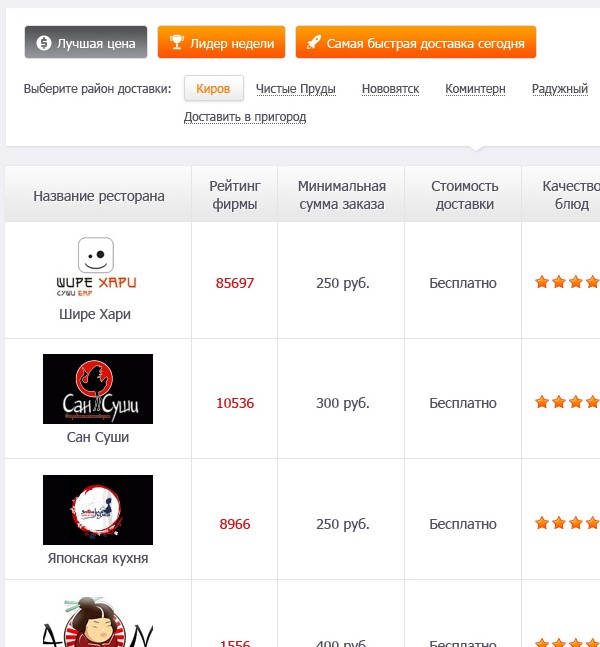Click the dollar coin icon
600x647 pixels.
[44, 43]
